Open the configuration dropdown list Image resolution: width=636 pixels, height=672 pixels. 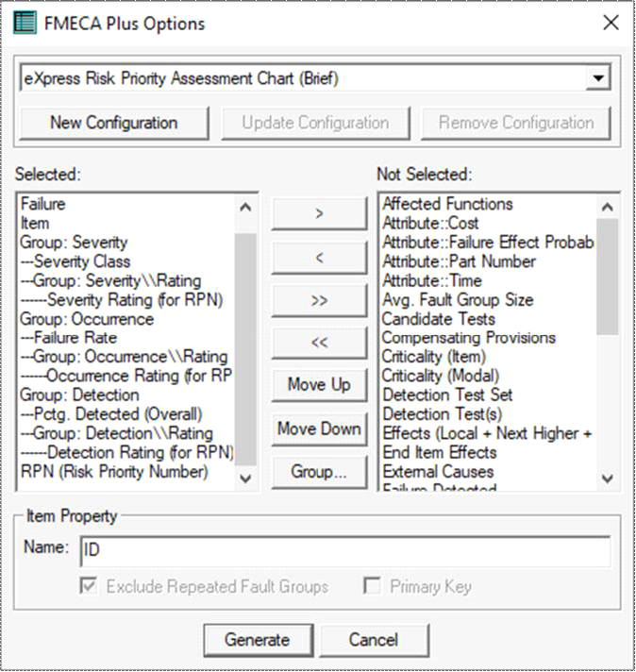coord(598,78)
